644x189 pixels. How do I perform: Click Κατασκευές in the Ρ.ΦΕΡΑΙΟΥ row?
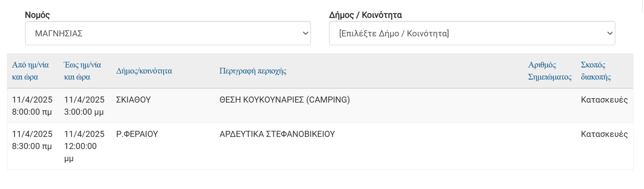pos(604,134)
